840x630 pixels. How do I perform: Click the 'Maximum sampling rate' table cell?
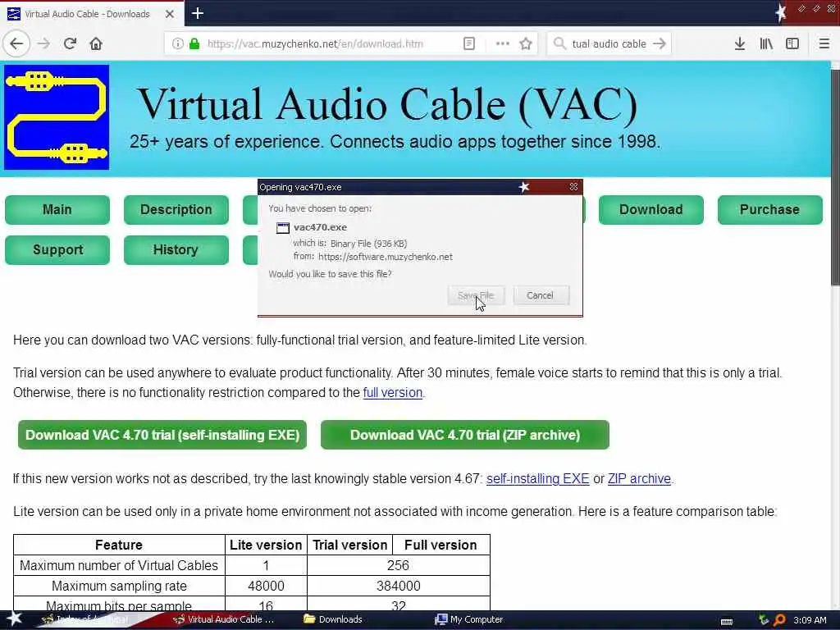119,586
